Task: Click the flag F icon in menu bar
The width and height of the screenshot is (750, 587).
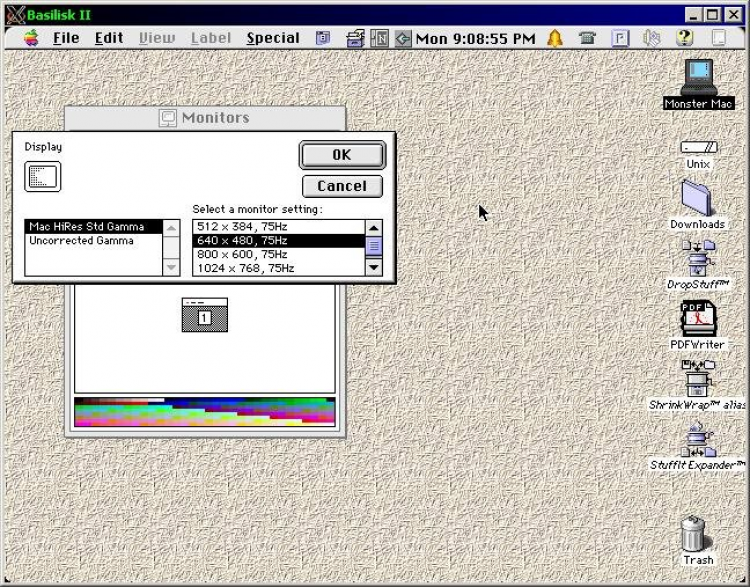Action: tap(620, 38)
